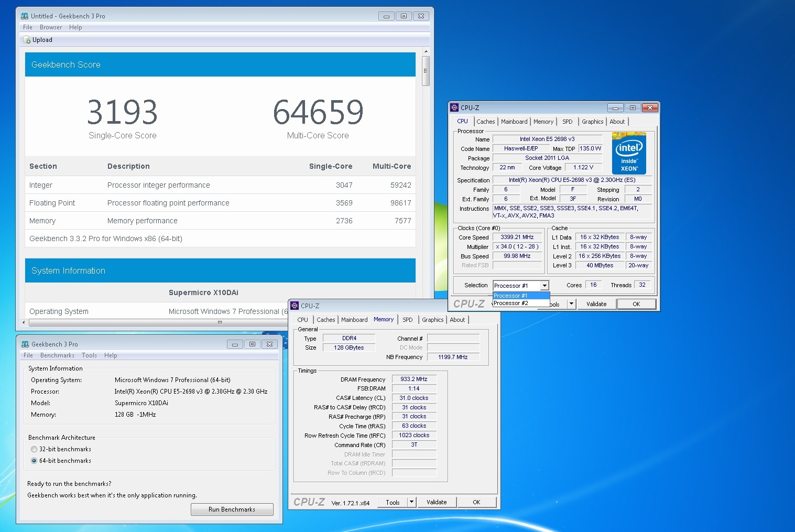This screenshot has width=795, height=532.
Task: Switch to SPD tab in processor CPU-Z window
Action: [568, 122]
